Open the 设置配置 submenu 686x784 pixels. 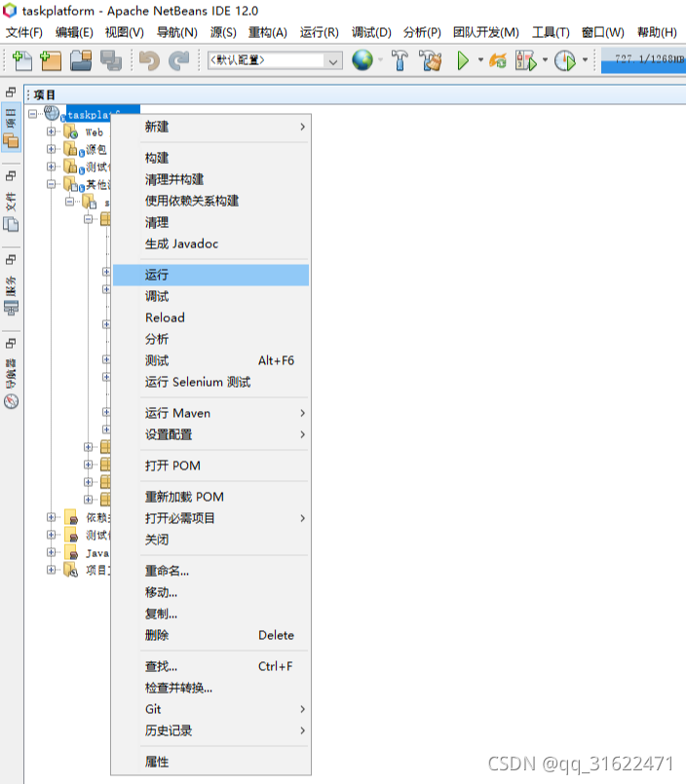pyautogui.click(x=210, y=435)
